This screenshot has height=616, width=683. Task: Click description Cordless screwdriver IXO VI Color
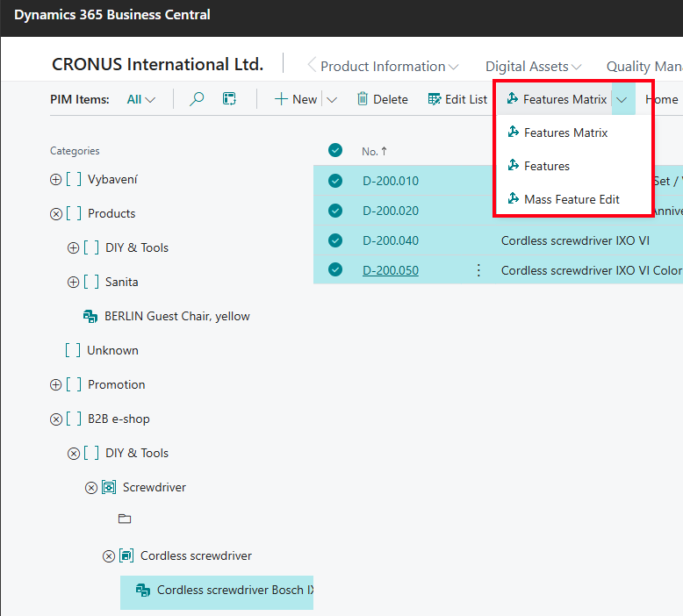(x=592, y=270)
